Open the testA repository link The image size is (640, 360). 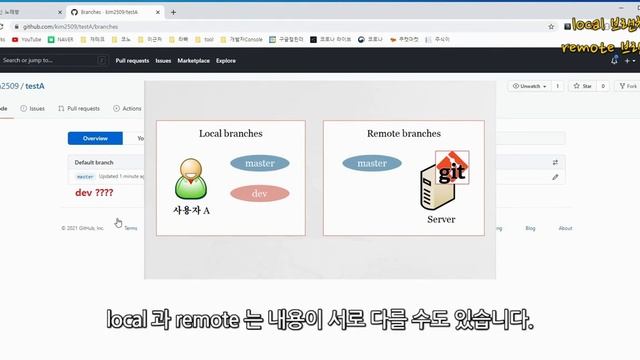[x=35, y=86]
